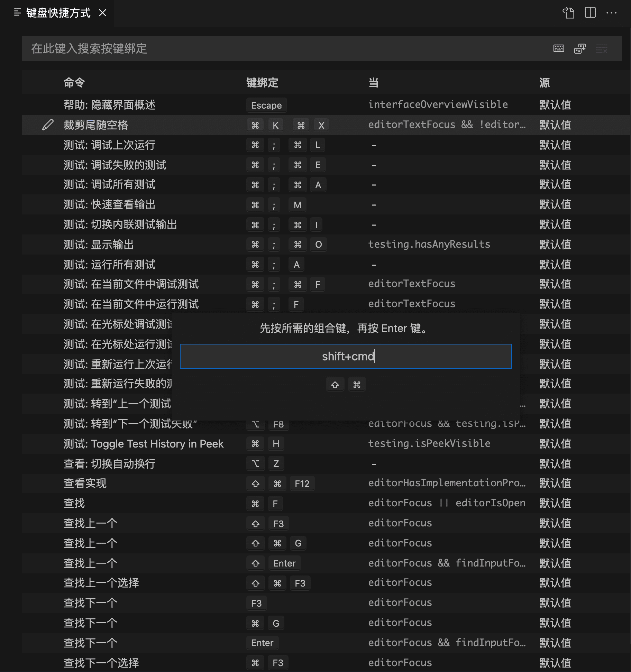
Task: Select 测试: 快速查看输出 row
Action: (x=326, y=205)
